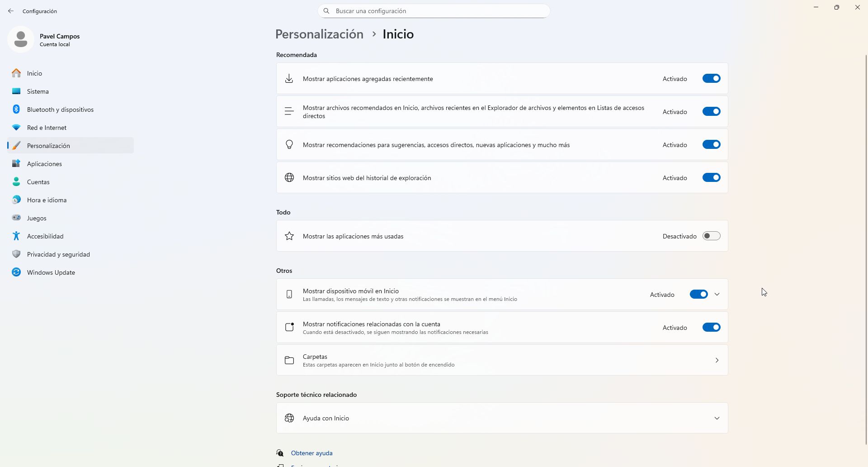Open Bluetooth y dispositivos settings
The image size is (868, 467).
coord(71,110)
